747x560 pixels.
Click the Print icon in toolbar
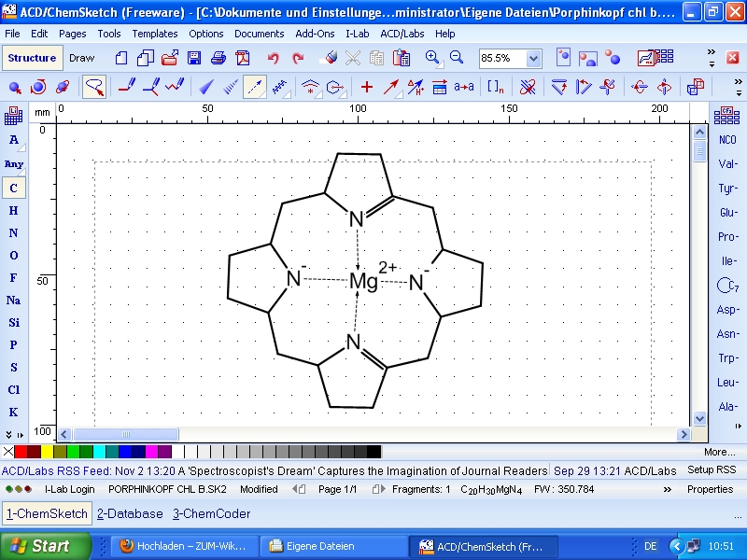[218, 58]
